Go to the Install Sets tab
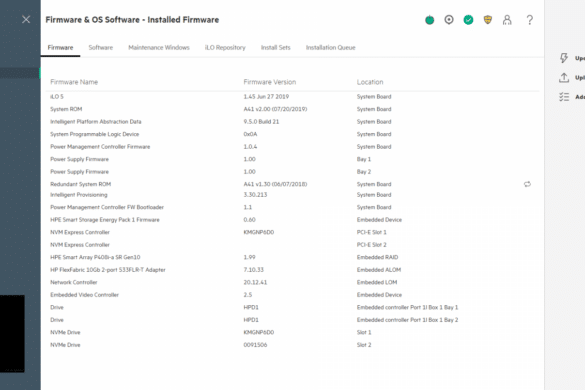The image size is (585, 390). pos(275,47)
